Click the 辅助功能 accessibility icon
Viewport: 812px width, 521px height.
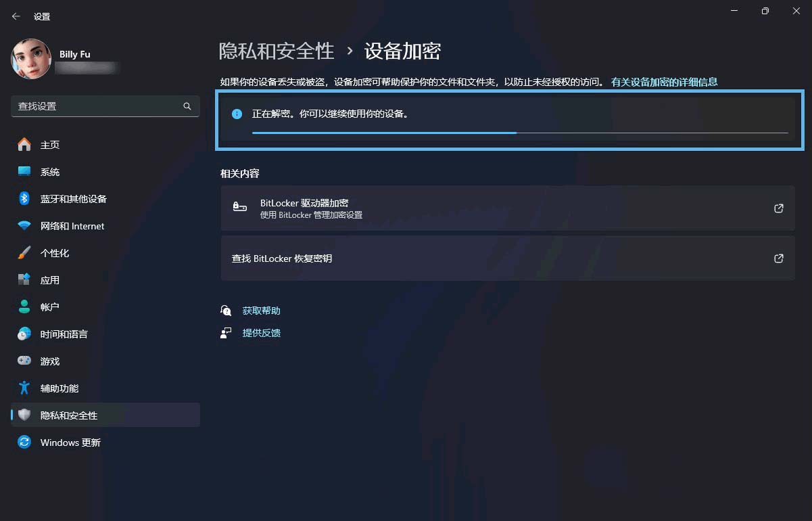[x=24, y=388]
